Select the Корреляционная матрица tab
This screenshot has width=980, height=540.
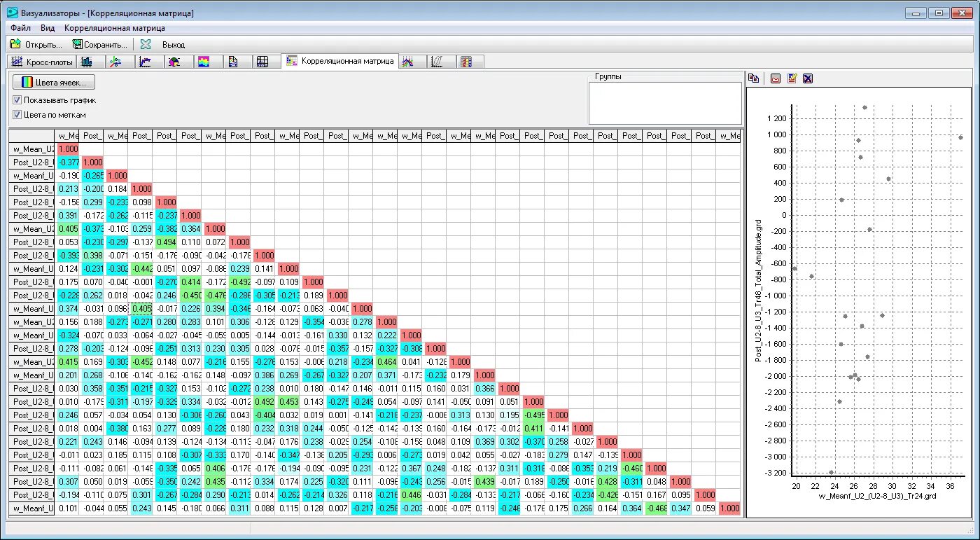click(x=339, y=61)
